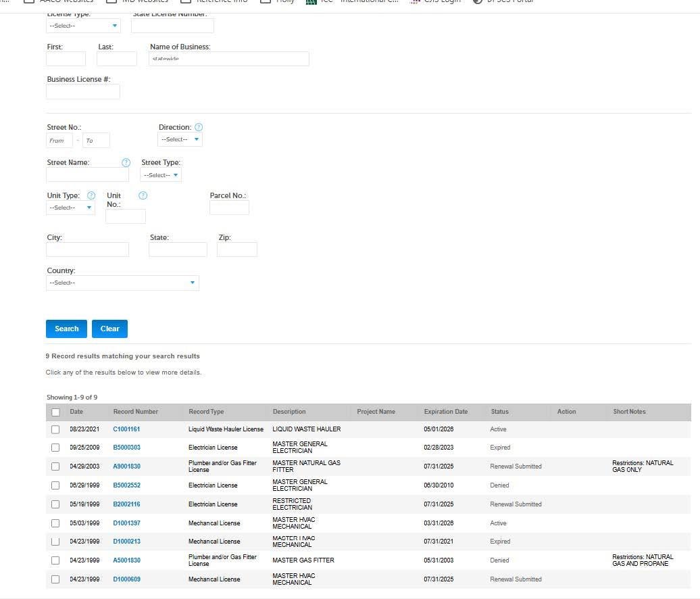Click the 08/23/2021 date cell

pos(84,429)
